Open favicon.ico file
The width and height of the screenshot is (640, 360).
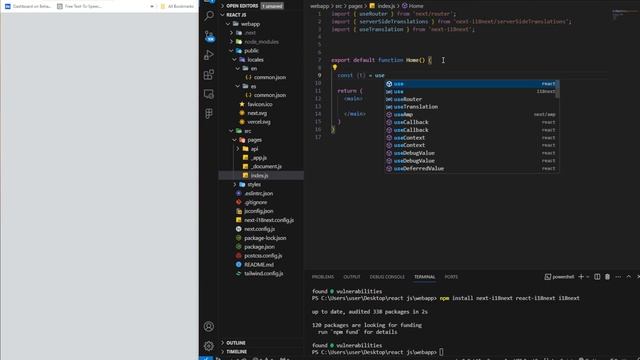(x=260, y=104)
